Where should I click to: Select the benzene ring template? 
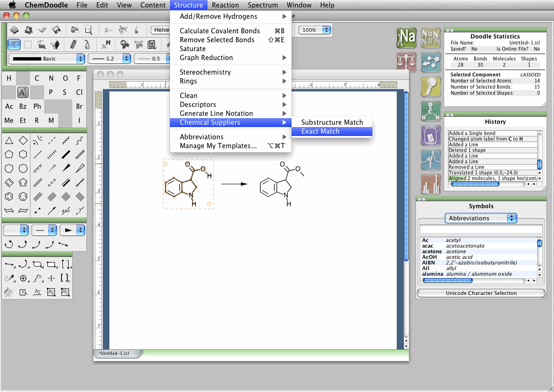coord(9,196)
